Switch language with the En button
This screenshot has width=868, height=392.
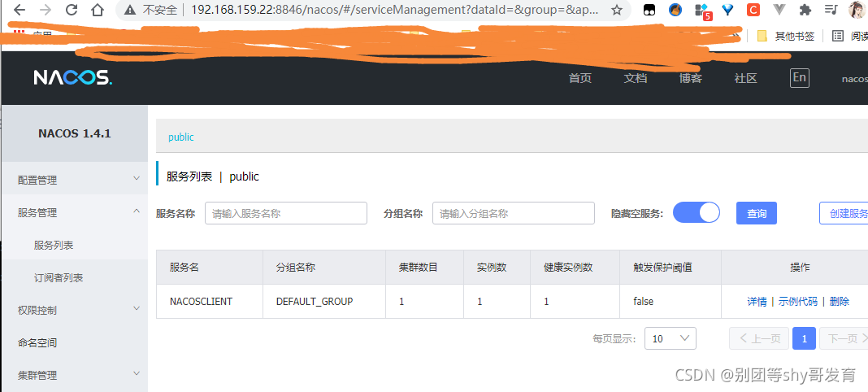coord(800,77)
